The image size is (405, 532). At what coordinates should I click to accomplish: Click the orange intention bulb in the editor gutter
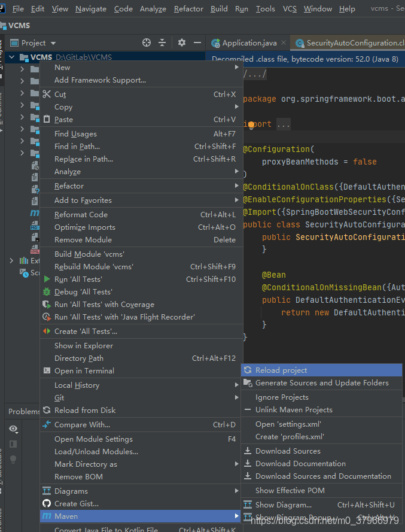click(251, 124)
